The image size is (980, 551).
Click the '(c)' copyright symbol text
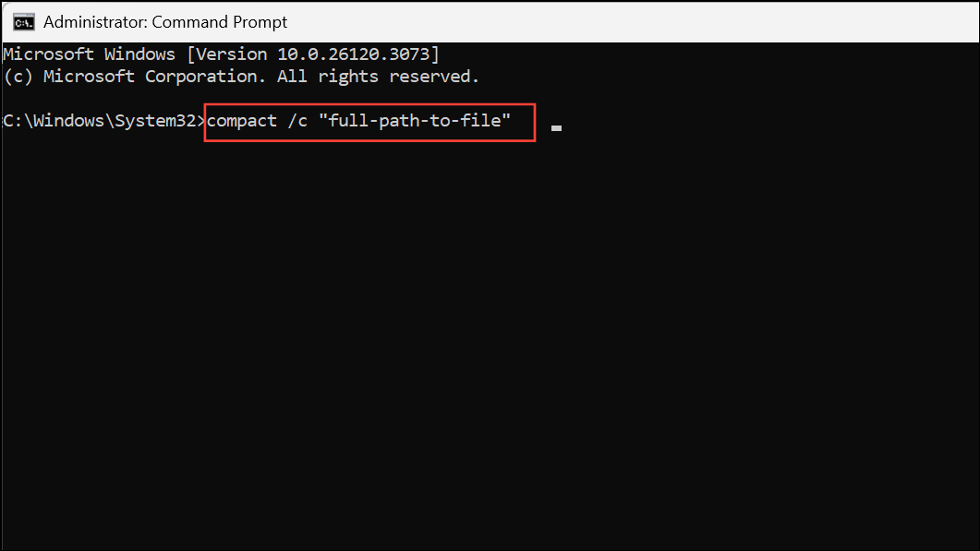tap(18, 77)
